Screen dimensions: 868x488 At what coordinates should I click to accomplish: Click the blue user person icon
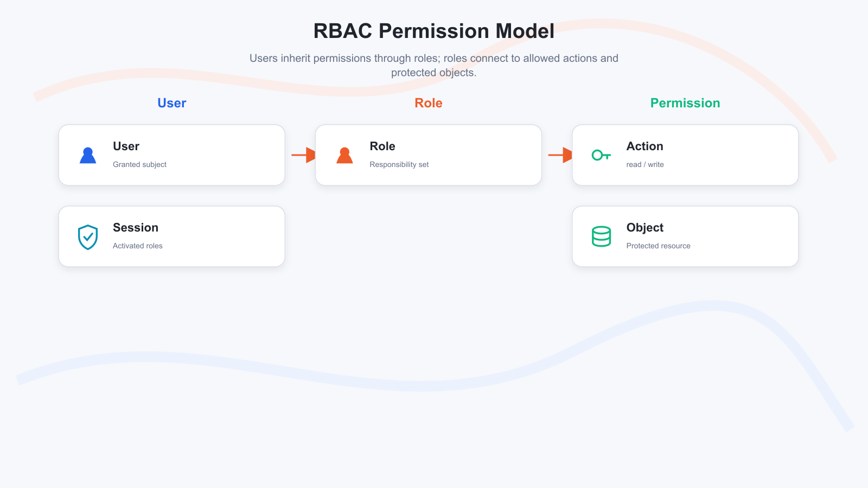88,155
